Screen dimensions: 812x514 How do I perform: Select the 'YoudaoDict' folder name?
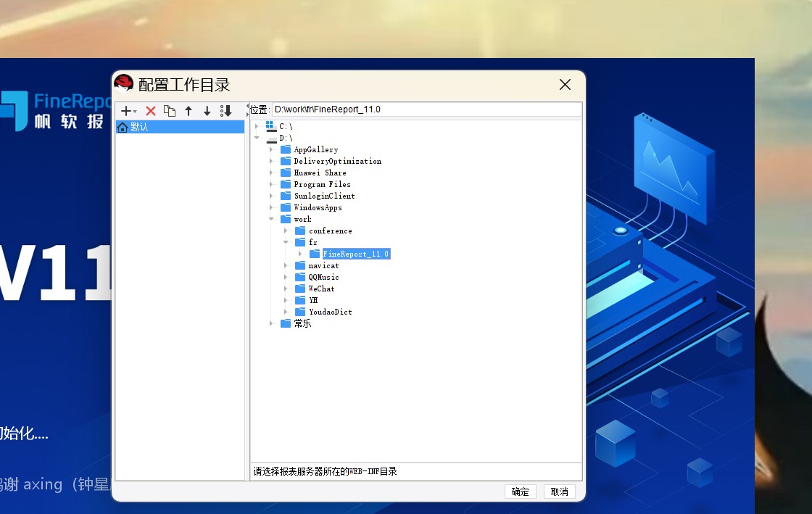331,312
